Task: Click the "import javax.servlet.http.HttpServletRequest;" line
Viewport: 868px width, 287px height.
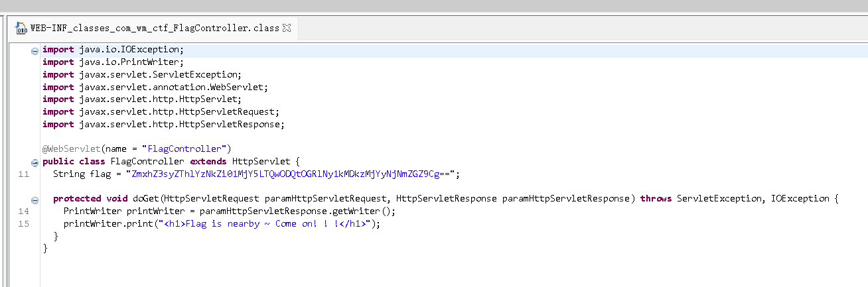Action: pyautogui.click(x=161, y=112)
